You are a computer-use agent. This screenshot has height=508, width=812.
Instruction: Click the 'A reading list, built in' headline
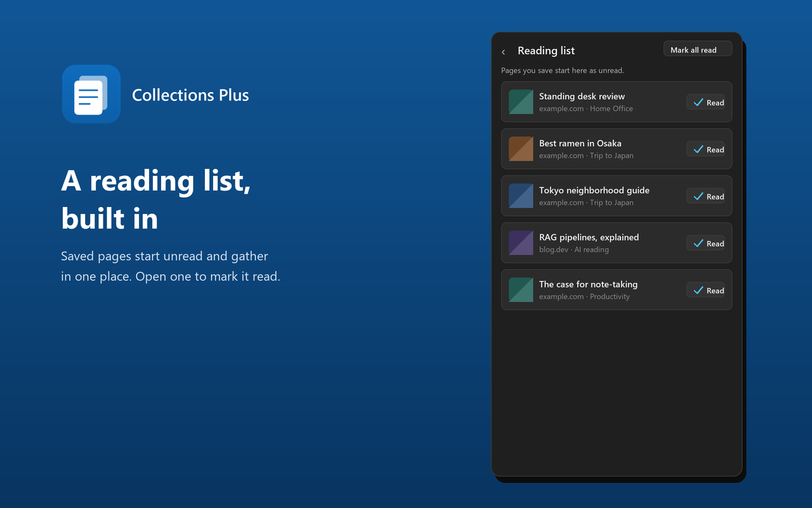coord(156,199)
